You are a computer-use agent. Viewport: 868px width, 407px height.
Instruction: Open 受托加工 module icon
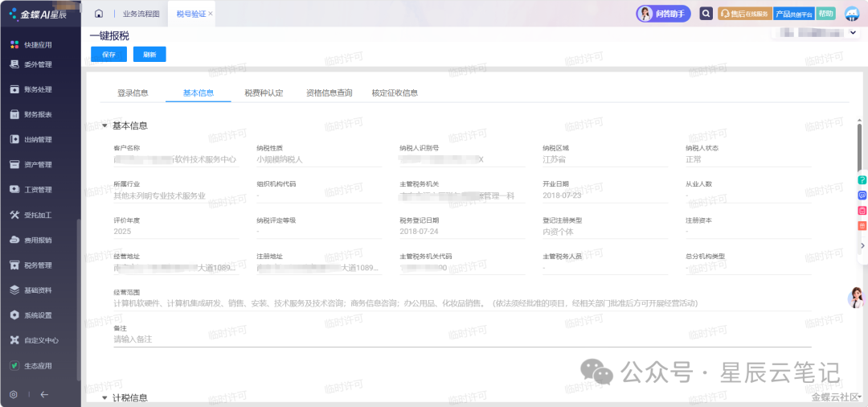[x=15, y=215]
